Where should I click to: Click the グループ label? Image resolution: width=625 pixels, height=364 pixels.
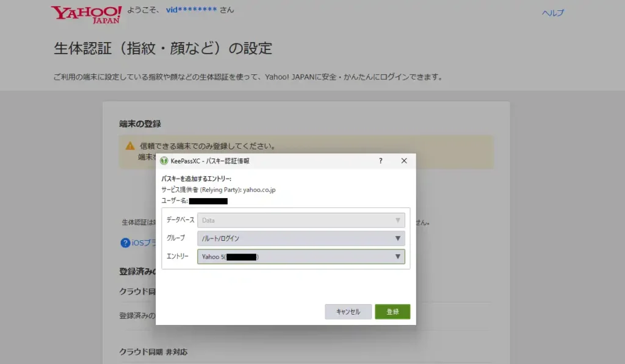(176, 238)
